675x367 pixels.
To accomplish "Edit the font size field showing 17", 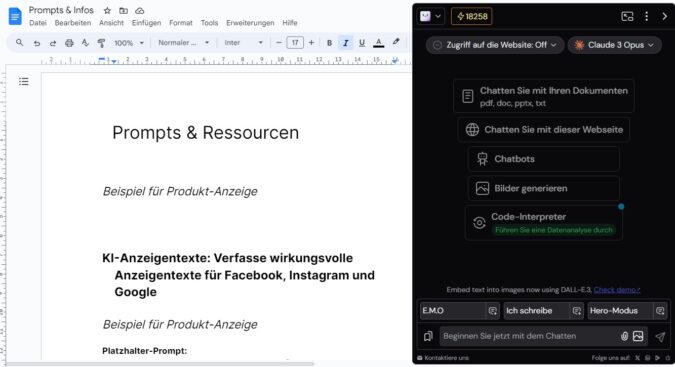I will tap(295, 43).
